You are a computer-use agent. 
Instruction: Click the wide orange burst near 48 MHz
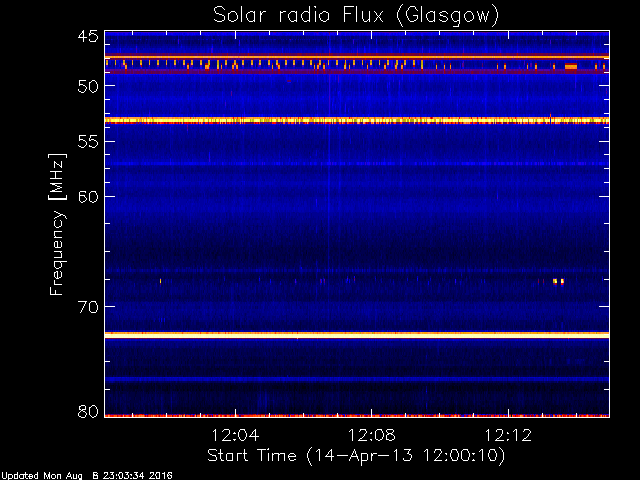571,67
